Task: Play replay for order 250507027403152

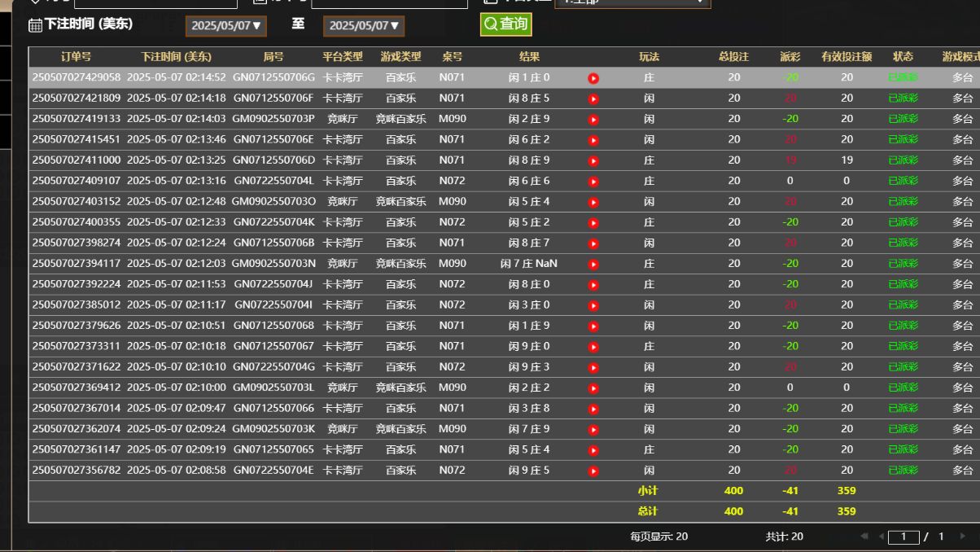Action: tap(593, 202)
